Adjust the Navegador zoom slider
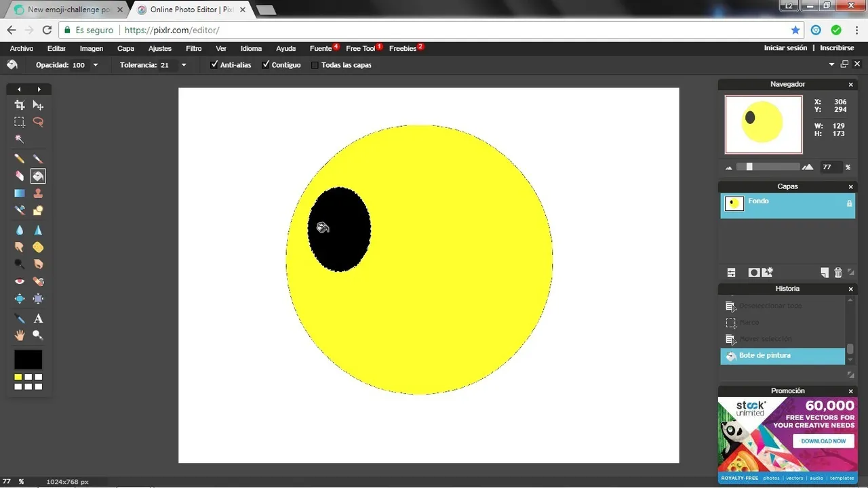The width and height of the screenshot is (868, 488). 749,167
